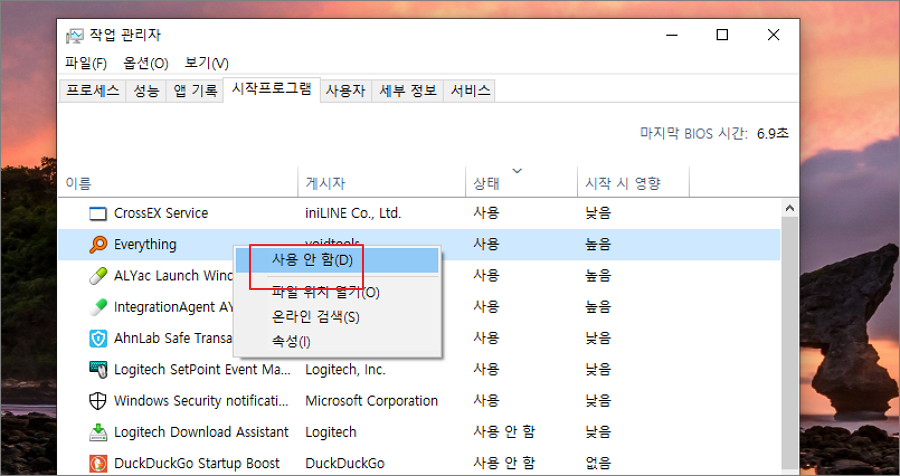Viewport: 900px width, 476px height.
Task: Click the AhnLab Safe Transaction shield icon
Action: pyautogui.click(x=98, y=339)
